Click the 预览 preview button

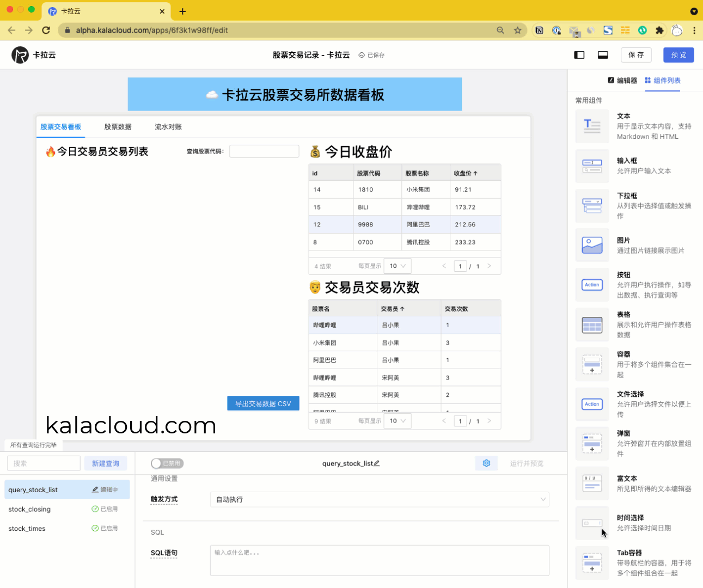coord(678,55)
